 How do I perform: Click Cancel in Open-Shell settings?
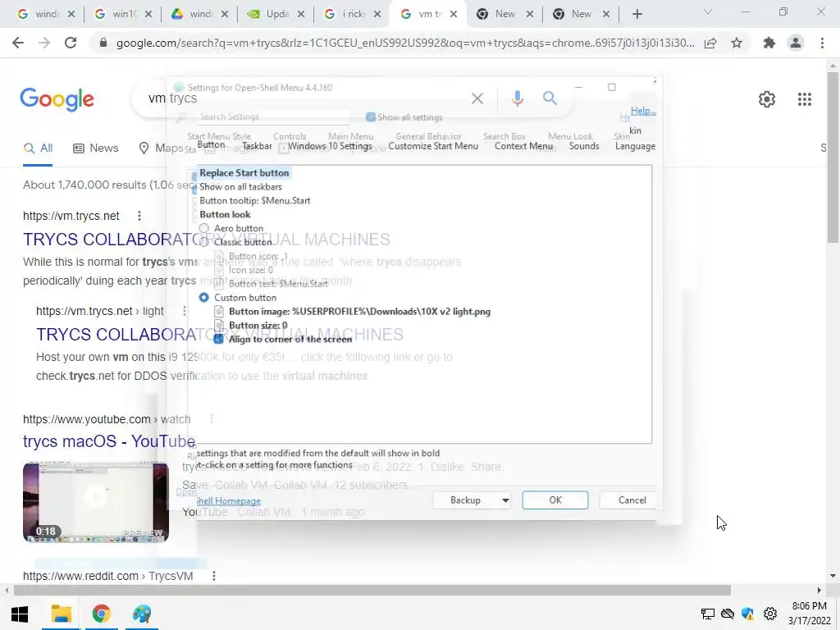[x=632, y=500]
